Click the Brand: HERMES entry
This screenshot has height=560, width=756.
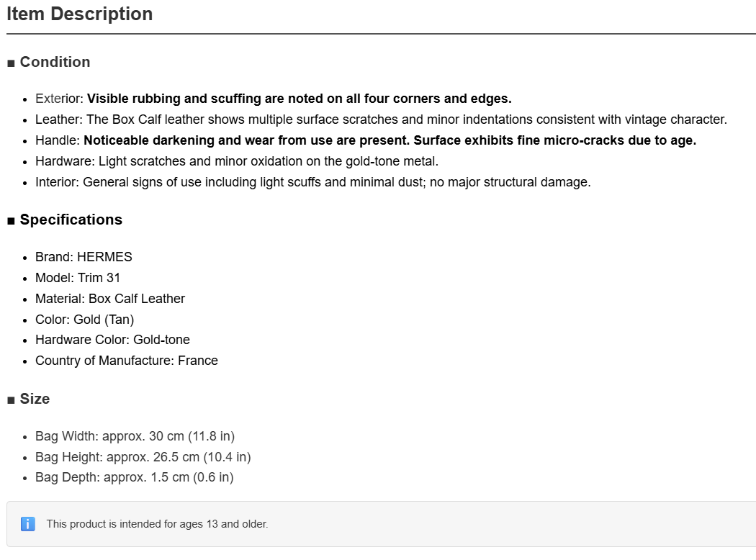pos(84,257)
